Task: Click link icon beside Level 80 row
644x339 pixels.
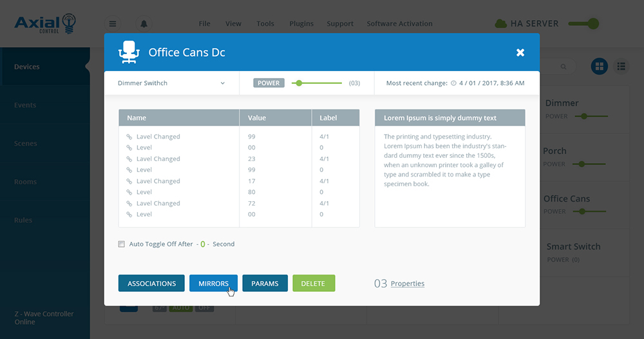Action: tap(129, 192)
